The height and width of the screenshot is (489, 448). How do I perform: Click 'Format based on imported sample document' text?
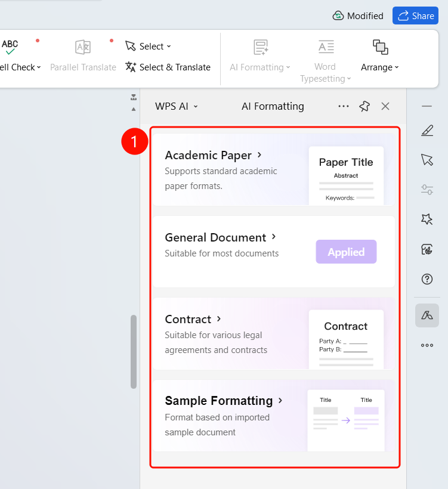click(217, 425)
